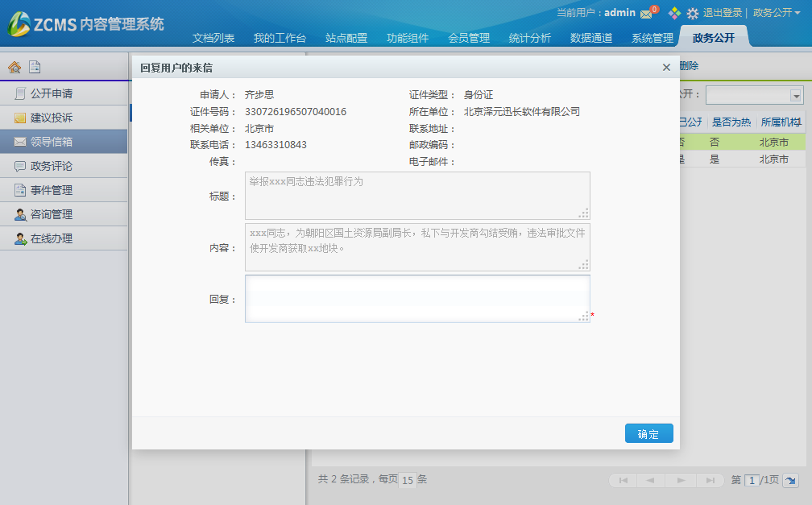812x505 pixels.
Task: Click inside the 回复 text area
Action: 416,299
